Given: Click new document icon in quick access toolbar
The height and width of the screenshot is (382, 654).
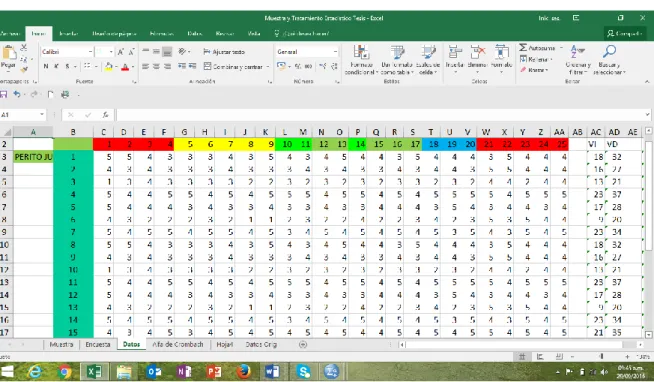Looking at the screenshot, I should click(x=50, y=95).
